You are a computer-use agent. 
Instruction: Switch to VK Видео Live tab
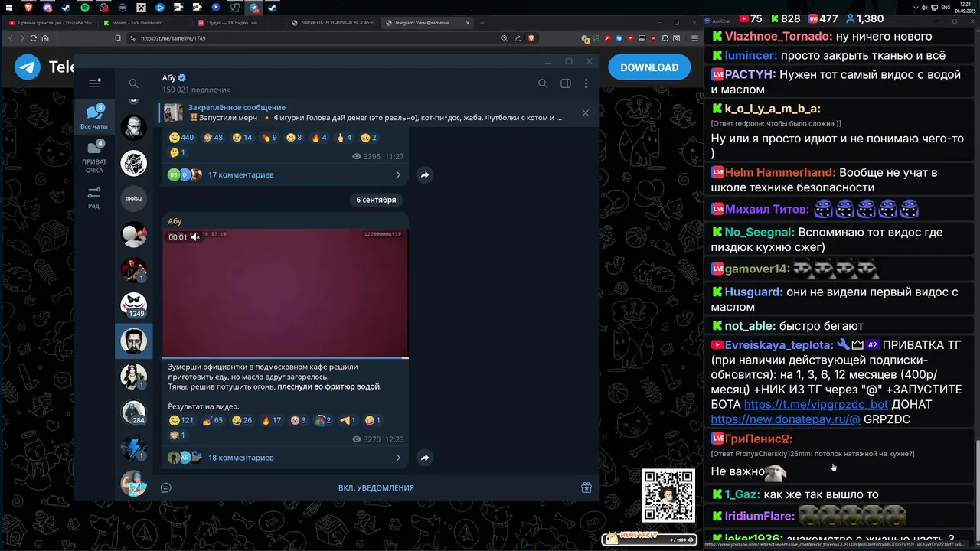[x=237, y=23]
